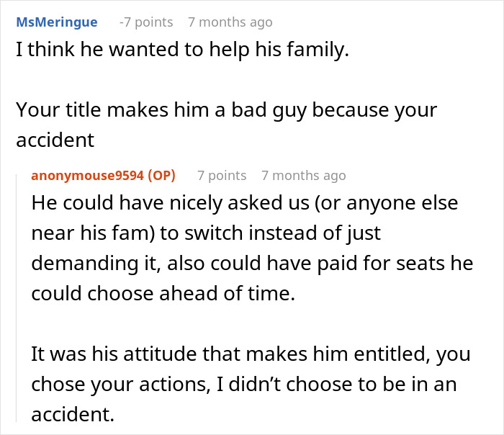504x435 pixels.
Task: Open MsMeringue's user profile
Action: [56, 22]
